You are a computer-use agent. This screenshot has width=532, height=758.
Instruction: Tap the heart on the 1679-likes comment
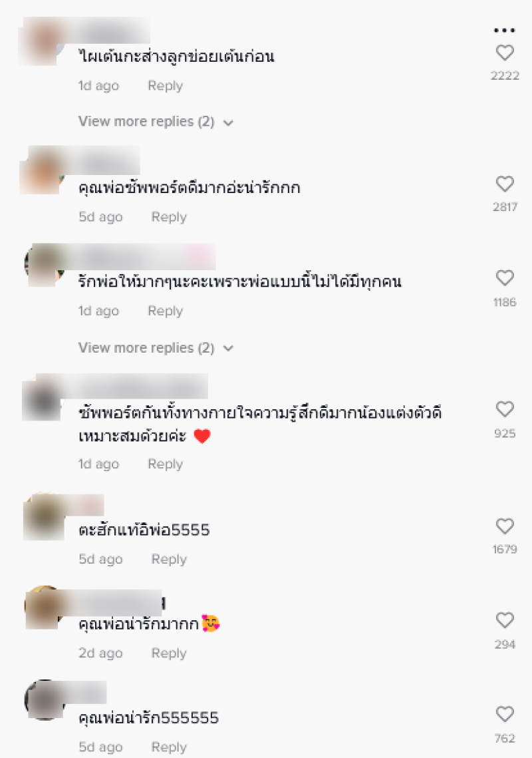(505, 526)
